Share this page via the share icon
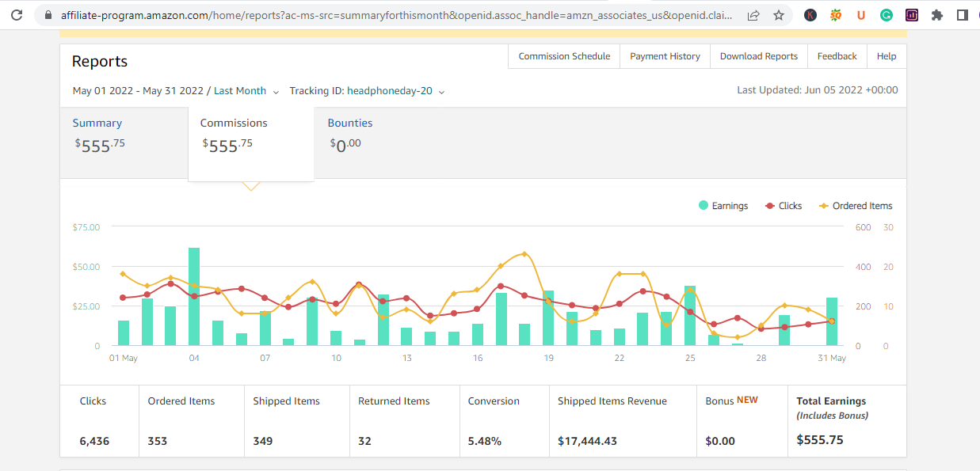Viewport: 980px width, 471px height. (x=753, y=15)
